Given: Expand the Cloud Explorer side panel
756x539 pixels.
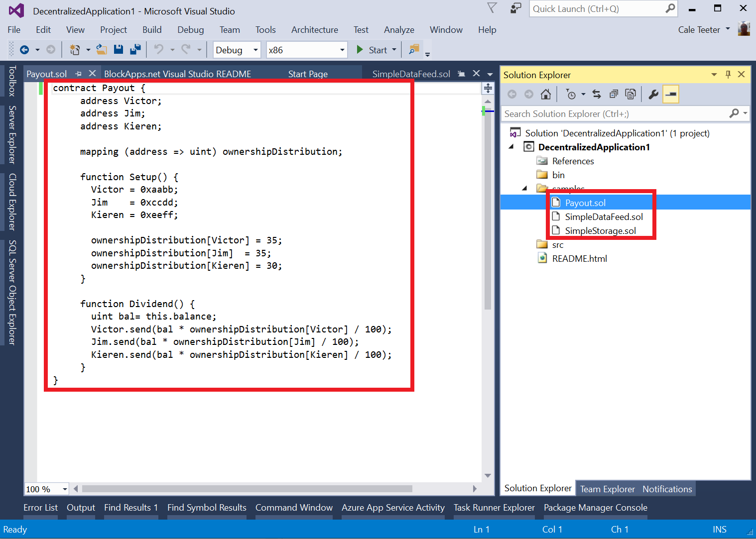Looking at the screenshot, I should point(12,202).
